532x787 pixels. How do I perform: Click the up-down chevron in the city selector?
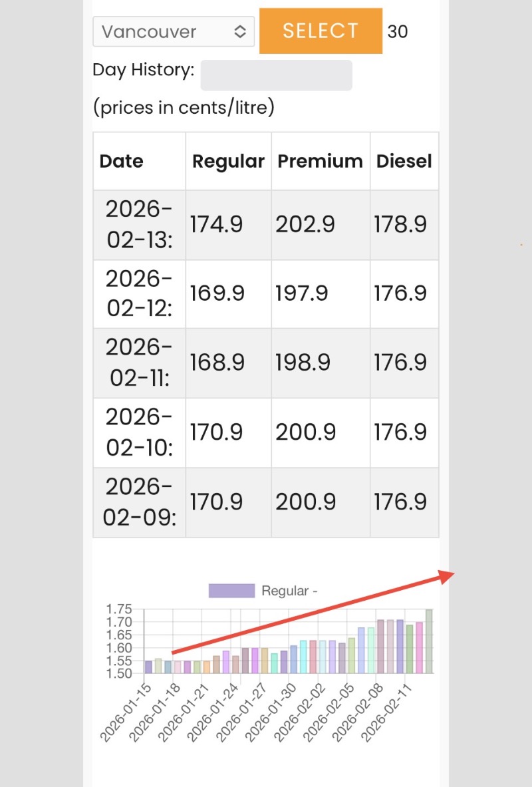pyautogui.click(x=240, y=32)
